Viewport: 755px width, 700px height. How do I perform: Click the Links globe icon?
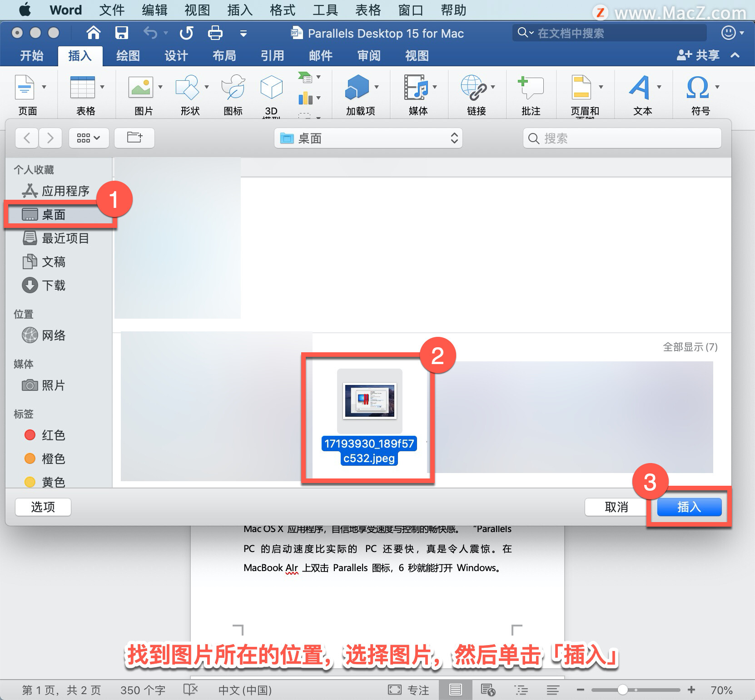(474, 87)
